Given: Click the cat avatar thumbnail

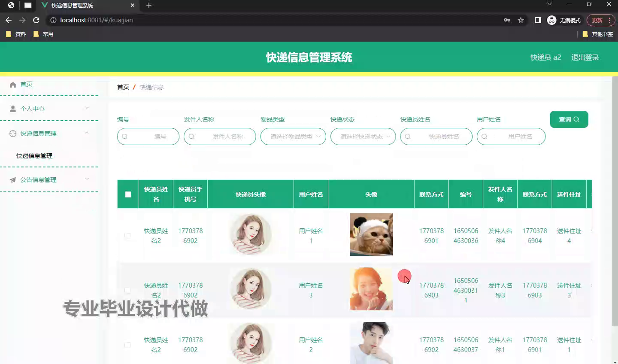Looking at the screenshot, I should [x=371, y=234].
